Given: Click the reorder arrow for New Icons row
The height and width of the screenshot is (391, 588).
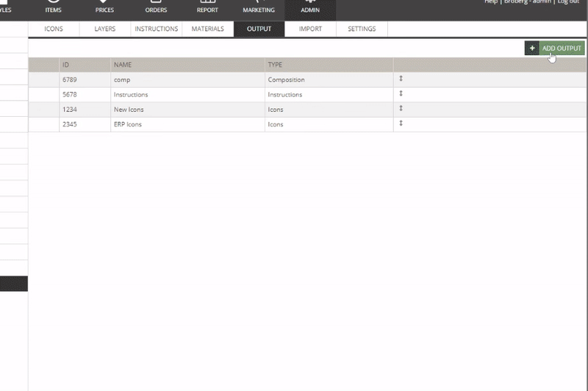Looking at the screenshot, I should click(401, 109).
